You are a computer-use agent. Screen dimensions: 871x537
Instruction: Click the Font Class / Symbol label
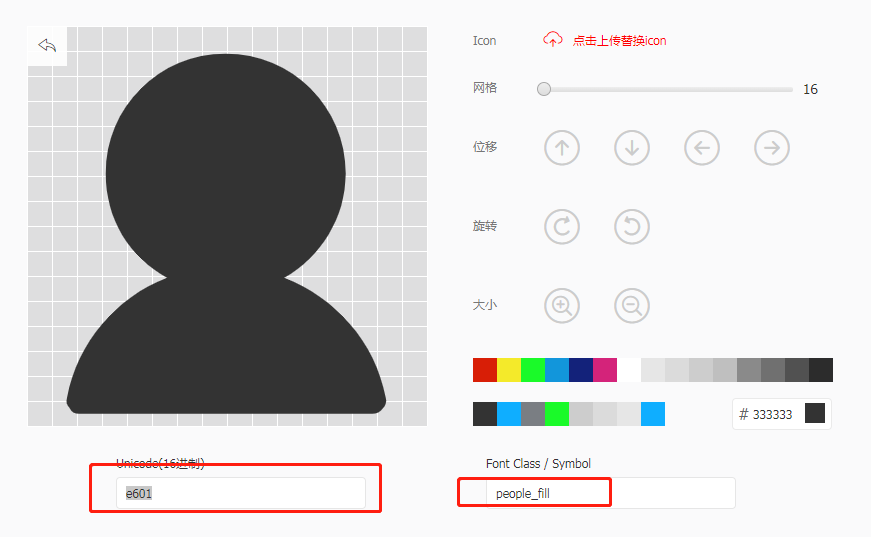pos(538,464)
